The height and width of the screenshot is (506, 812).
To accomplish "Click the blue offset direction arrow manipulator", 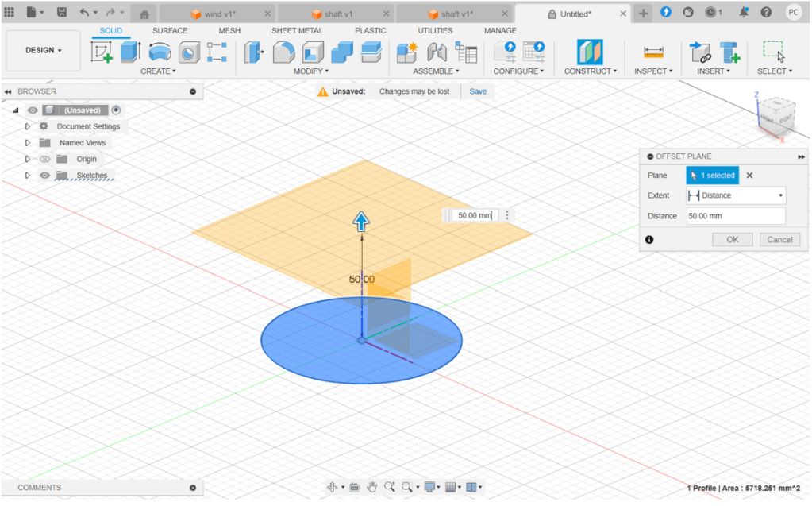I will 362,222.
